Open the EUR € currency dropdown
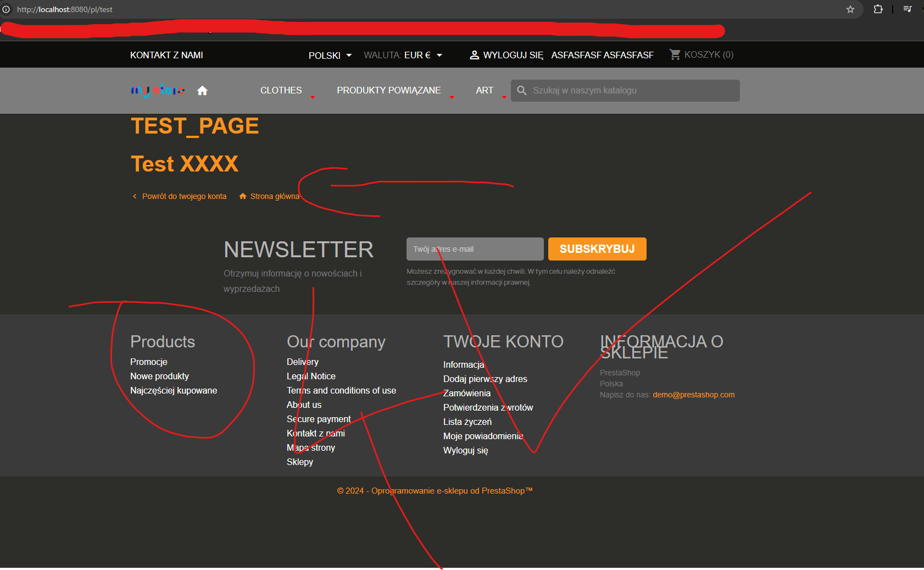Image resolution: width=924 pixels, height=570 pixels. click(x=423, y=55)
